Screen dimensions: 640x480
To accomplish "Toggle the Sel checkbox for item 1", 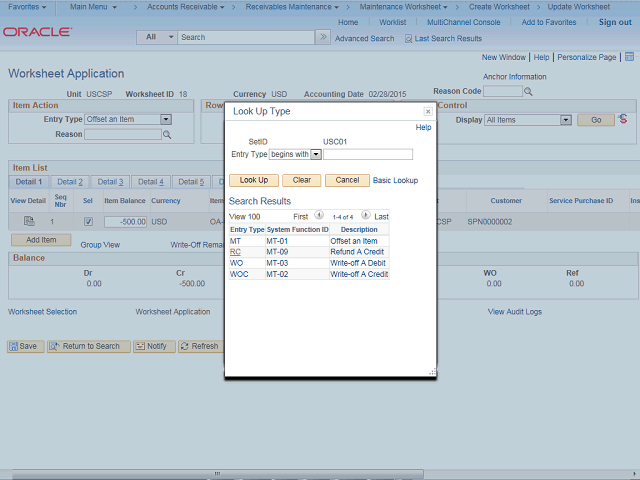I will coord(88,221).
